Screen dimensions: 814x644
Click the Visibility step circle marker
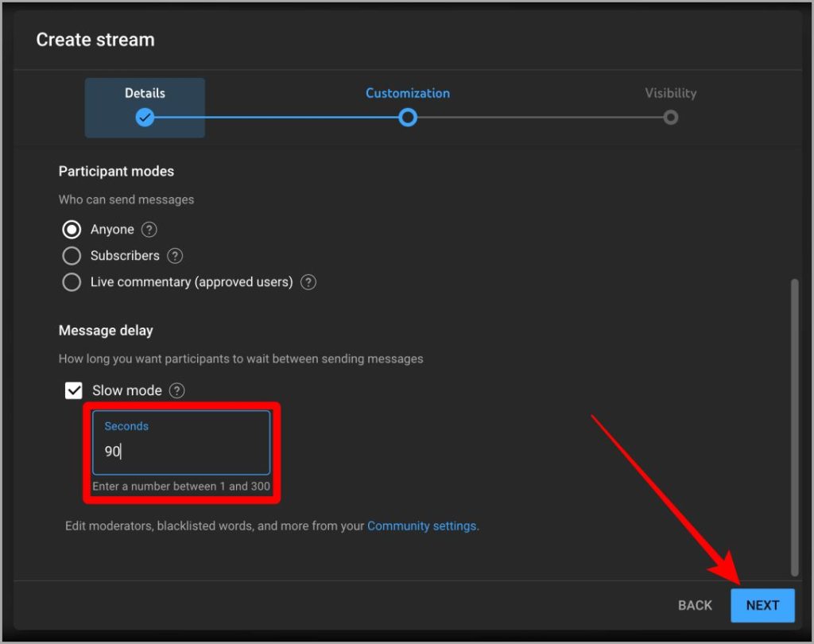tap(671, 118)
